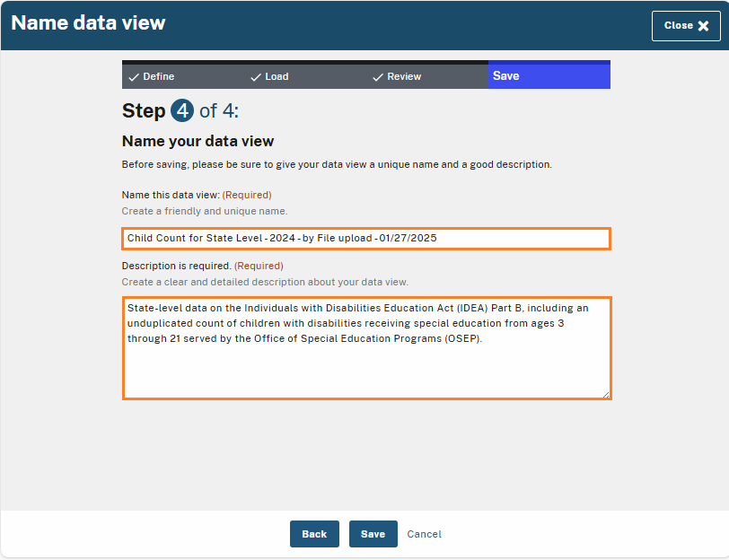The width and height of the screenshot is (729, 560).
Task: Click the Save button at the bottom
Action: tap(373, 534)
